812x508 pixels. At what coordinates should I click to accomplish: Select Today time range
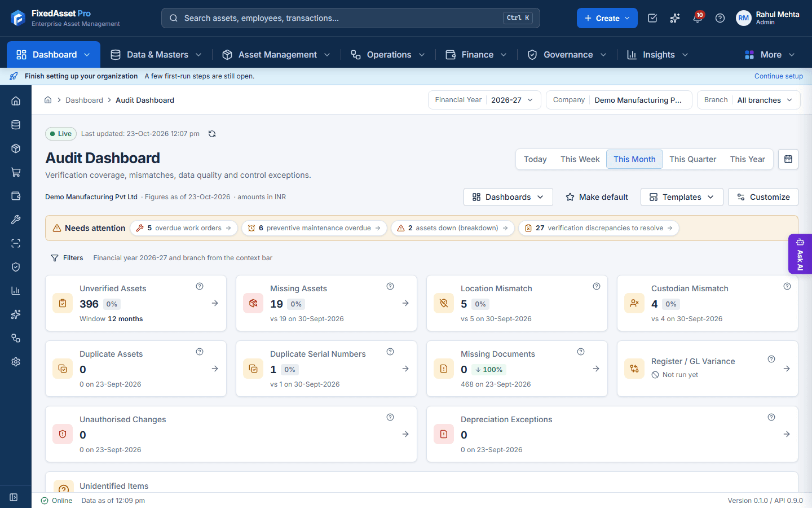[x=535, y=159]
